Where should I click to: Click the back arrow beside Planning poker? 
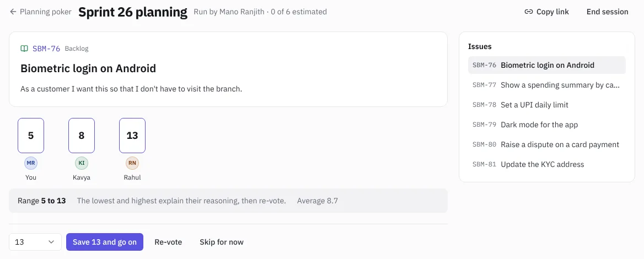pyautogui.click(x=13, y=12)
